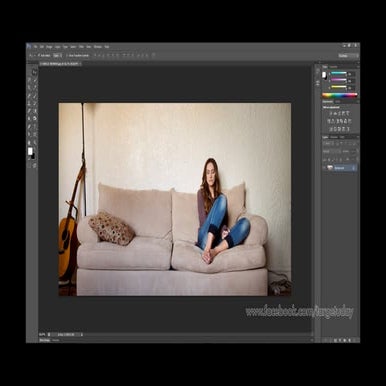Open the Color panel flyout menu
This screenshot has width=386, height=386.
[358, 66]
